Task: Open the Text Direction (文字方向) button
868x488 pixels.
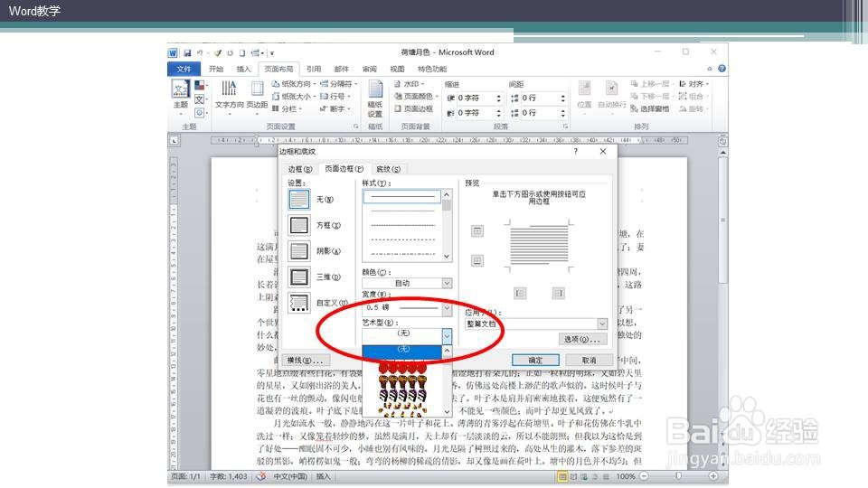Action: [x=229, y=98]
